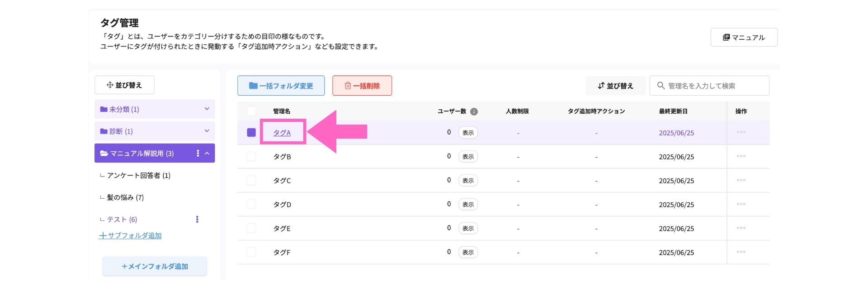Open the マニュアル button
Image resolution: width=868 pixels, height=289 pixels.
[x=744, y=37]
